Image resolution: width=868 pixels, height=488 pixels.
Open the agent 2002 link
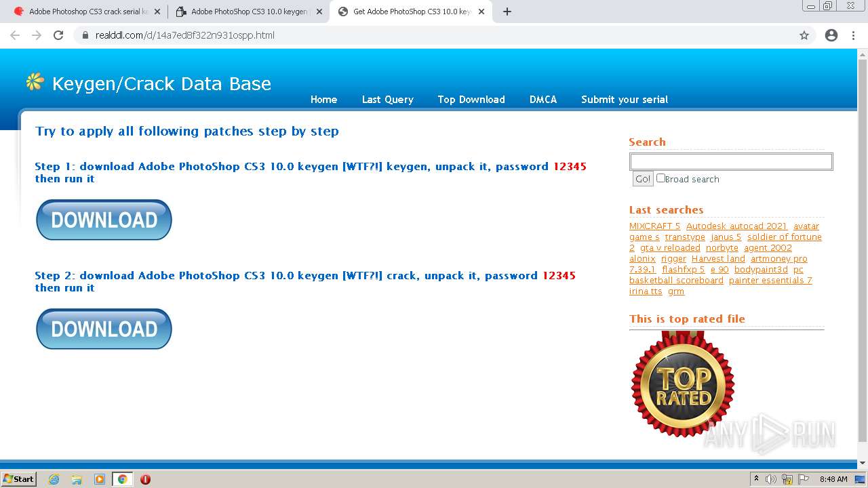click(768, 248)
